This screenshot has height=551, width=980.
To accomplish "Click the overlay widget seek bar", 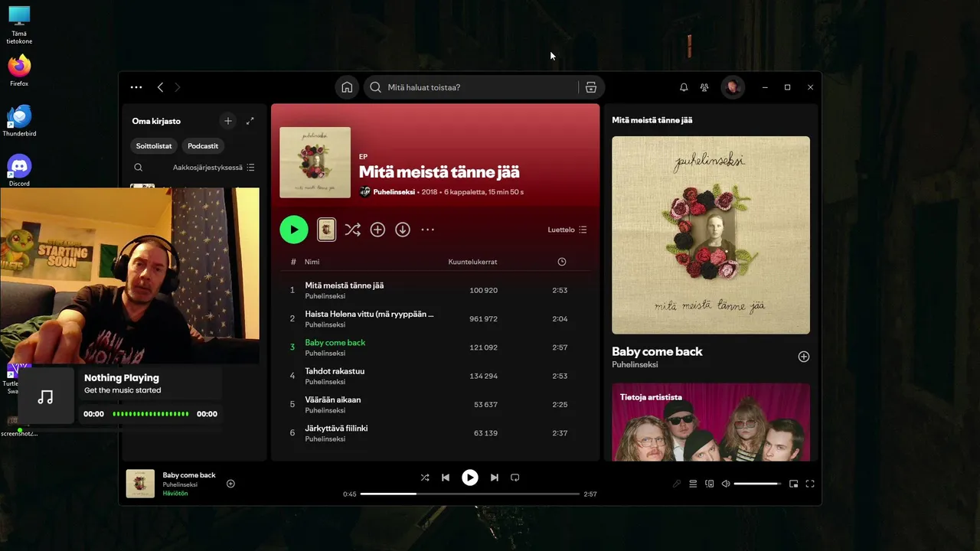I will tap(150, 414).
